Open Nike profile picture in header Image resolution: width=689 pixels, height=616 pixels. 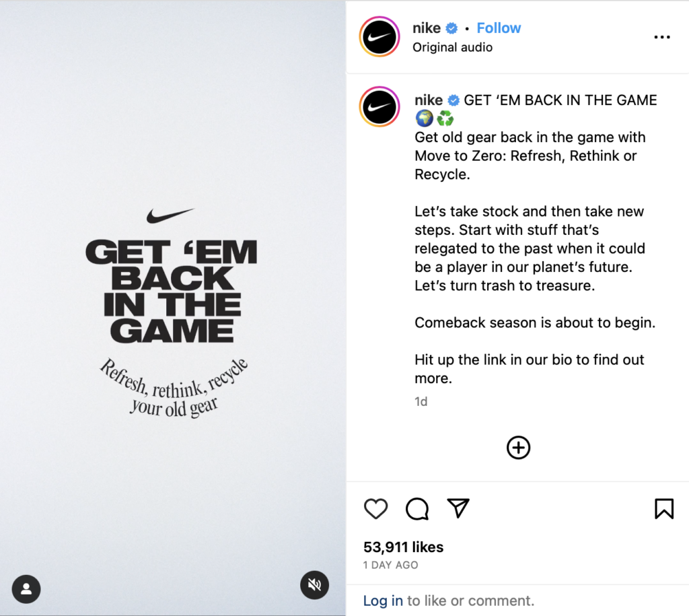(380, 37)
